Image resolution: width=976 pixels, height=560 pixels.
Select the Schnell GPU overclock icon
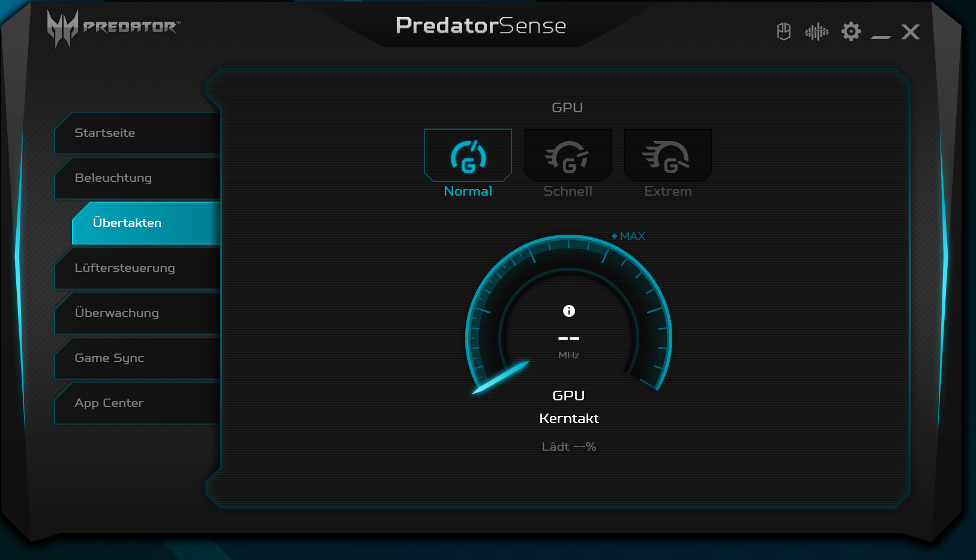(568, 155)
